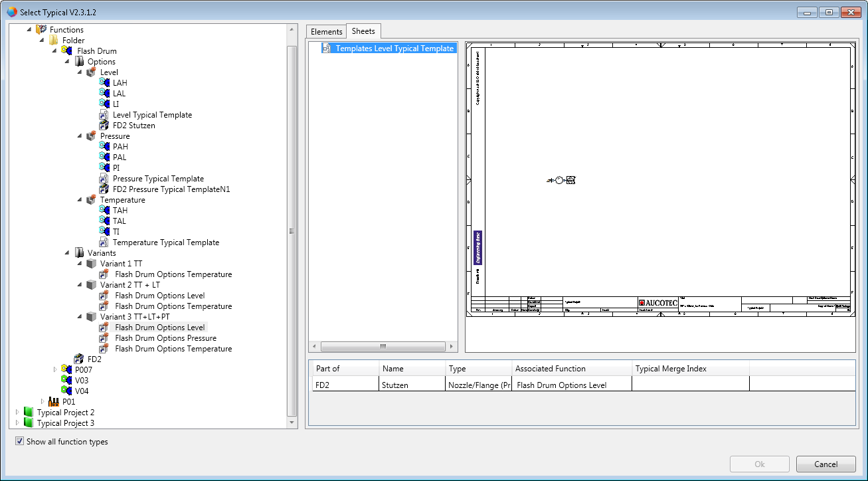Image resolution: width=868 pixels, height=481 pixels.
Task: Click the Variants node icon
Action: coord(79,253)
